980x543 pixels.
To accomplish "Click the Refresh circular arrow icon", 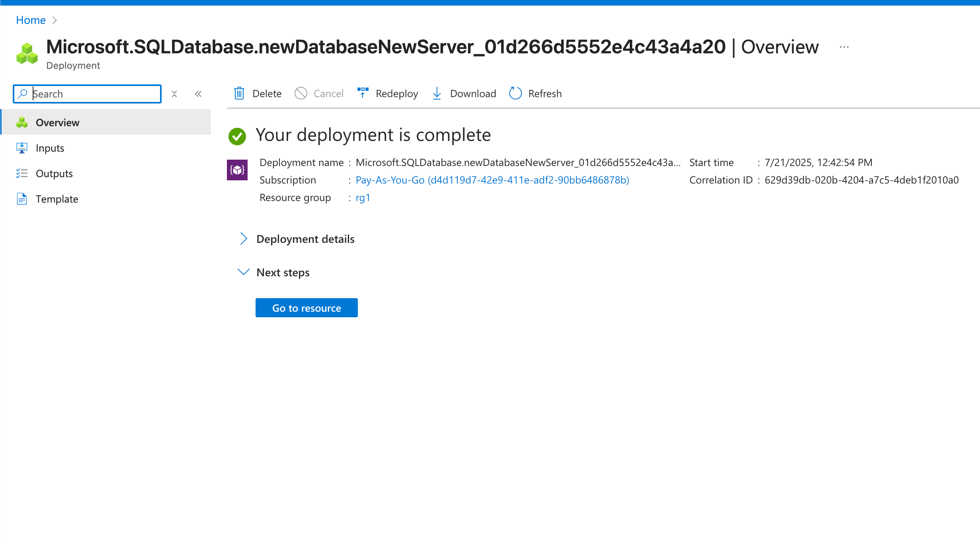I will tap(515, 93).
